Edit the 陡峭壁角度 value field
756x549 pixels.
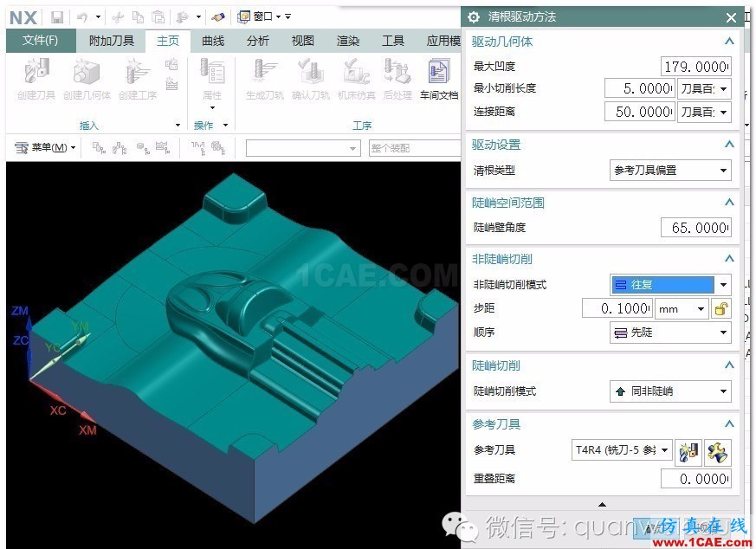(x=695, y=228)
